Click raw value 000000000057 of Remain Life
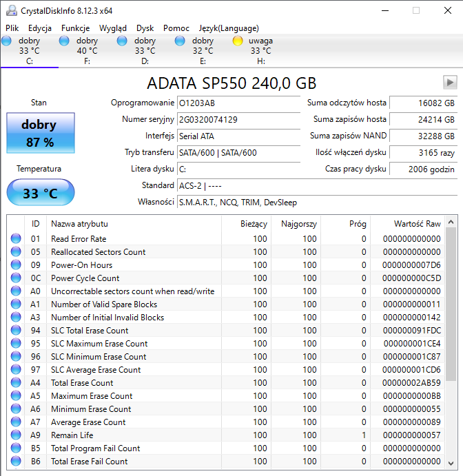This screenshot has height=476, width=463. (x=411, y=435)
